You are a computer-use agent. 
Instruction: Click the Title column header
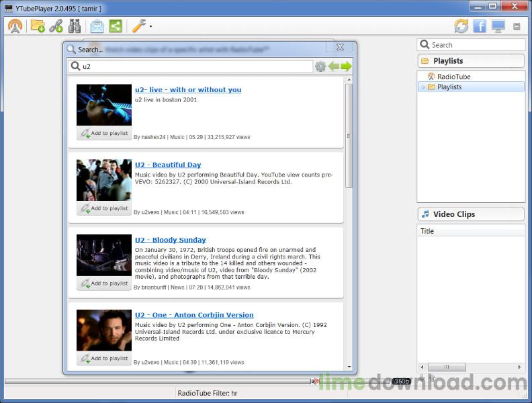[471, 231]
